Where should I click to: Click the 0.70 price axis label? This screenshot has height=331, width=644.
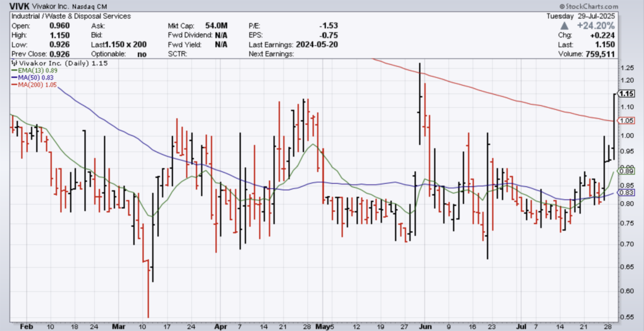[626, 244]
